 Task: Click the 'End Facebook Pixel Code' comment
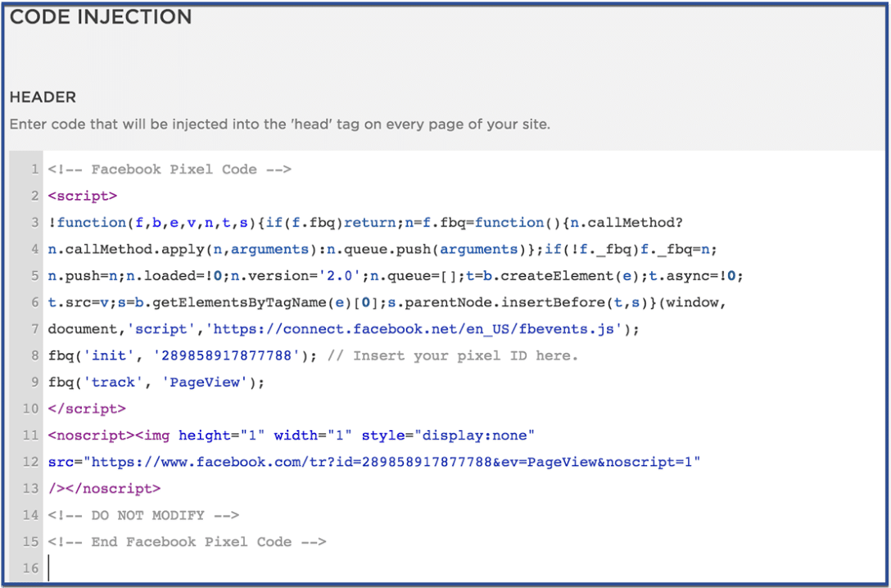(188, 541)
